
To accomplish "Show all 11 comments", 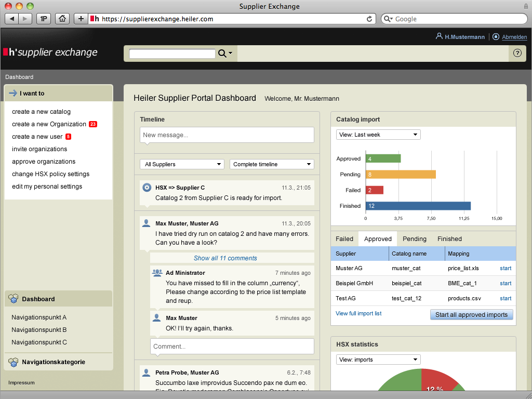I will (x=225, y=258).
